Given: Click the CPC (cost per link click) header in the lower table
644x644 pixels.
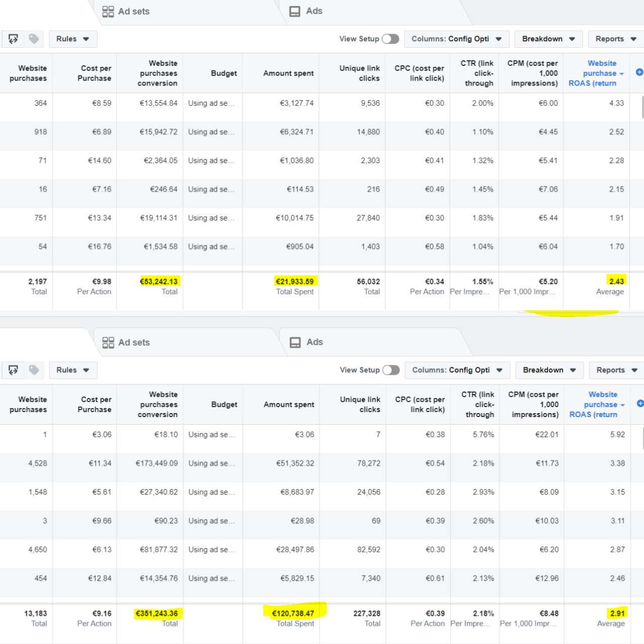Looking at the screenshot, I should (420, 405).
